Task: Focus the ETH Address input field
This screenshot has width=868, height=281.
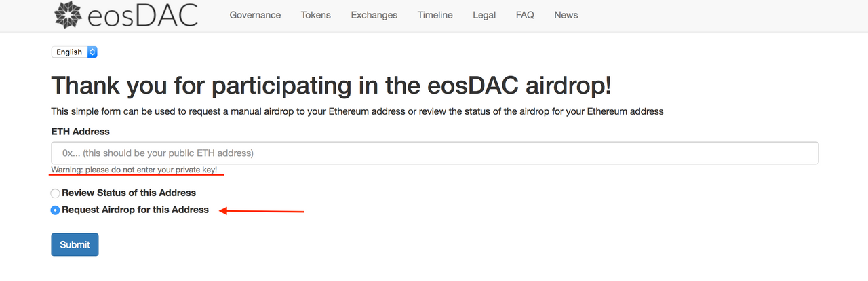Action: 435,153
